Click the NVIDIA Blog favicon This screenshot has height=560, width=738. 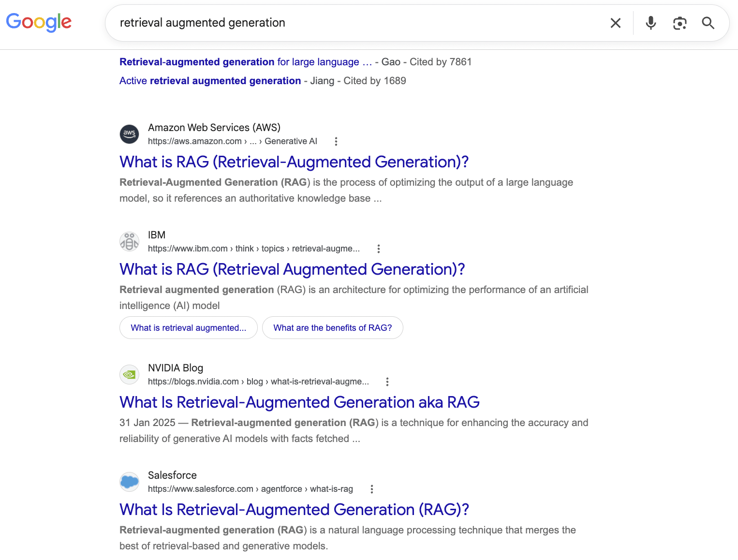point(129,374)
